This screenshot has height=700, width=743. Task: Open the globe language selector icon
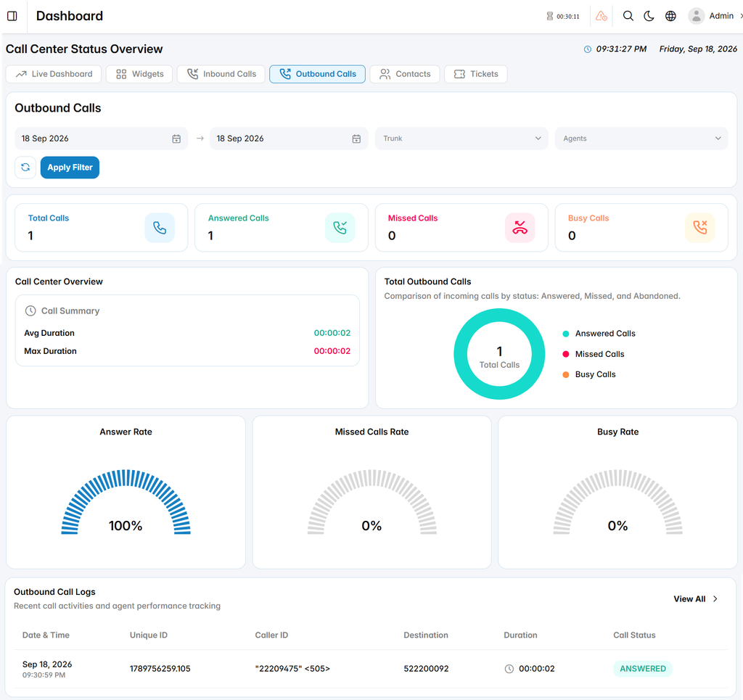(670, 16)
